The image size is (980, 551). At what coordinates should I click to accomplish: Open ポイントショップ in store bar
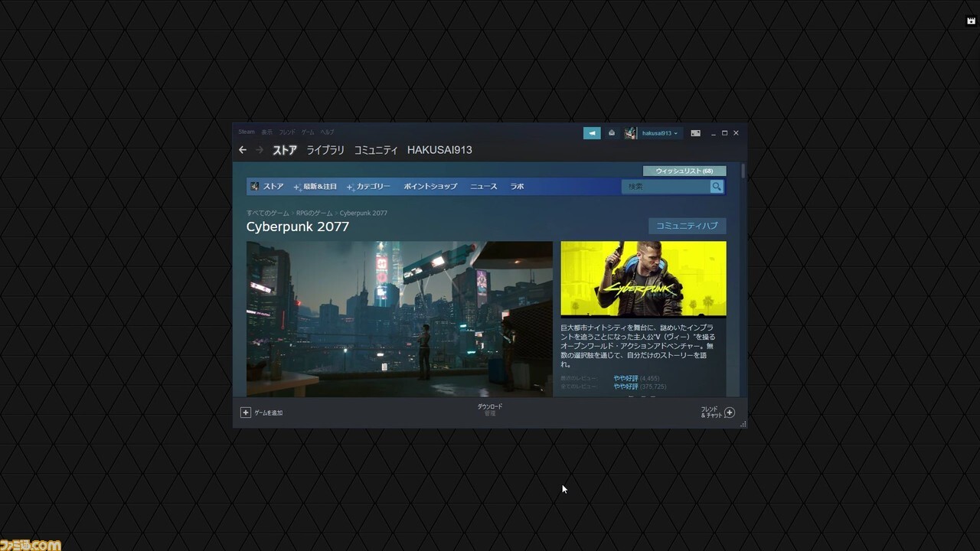click(x=430, y=187)
